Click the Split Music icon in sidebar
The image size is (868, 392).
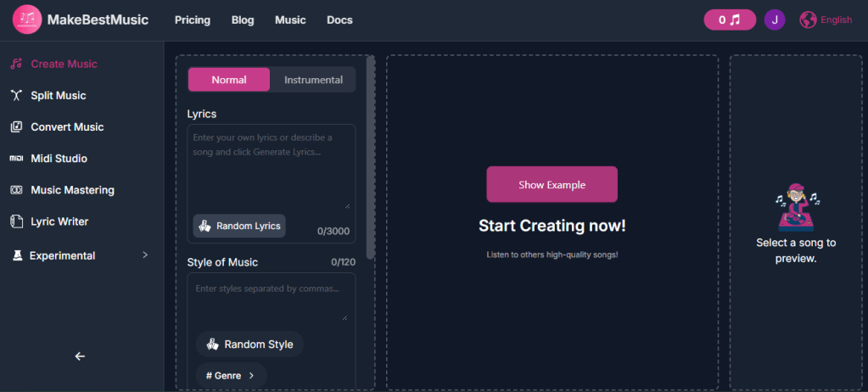pos(16,96)
